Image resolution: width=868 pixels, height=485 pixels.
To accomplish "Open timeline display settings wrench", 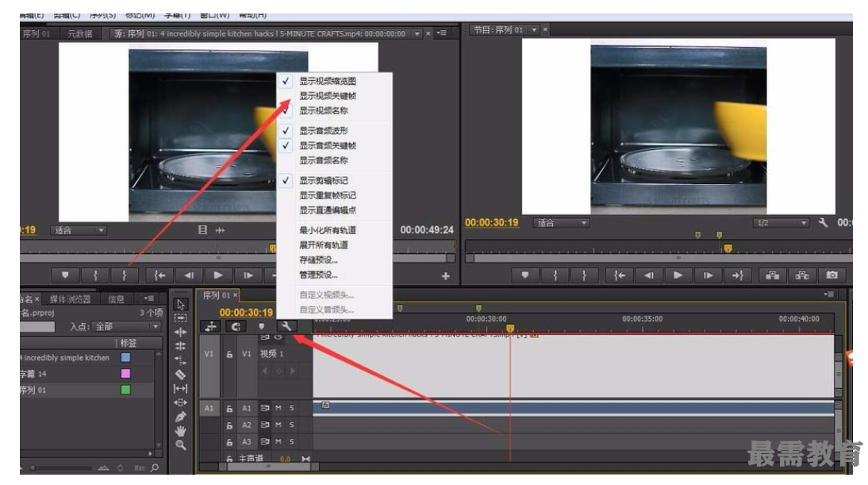I will tap(286, 326).
